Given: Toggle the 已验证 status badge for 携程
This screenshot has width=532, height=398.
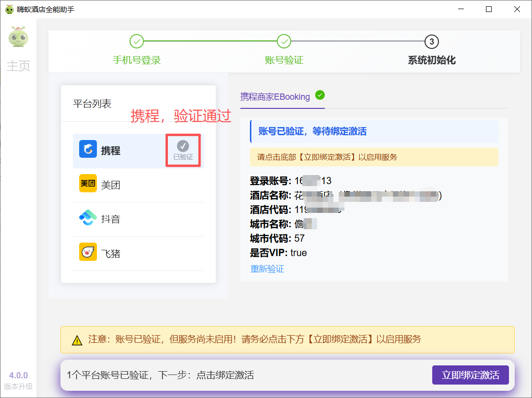Looking at the screenshot, I should click(183, 150).
